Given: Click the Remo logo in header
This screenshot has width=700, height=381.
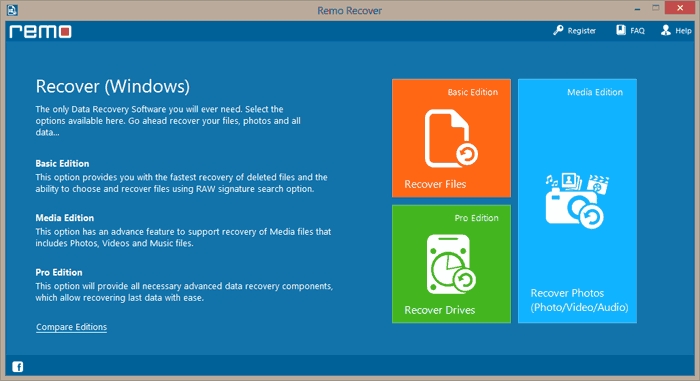Looking at the screenshot, I should pos(40,31).
